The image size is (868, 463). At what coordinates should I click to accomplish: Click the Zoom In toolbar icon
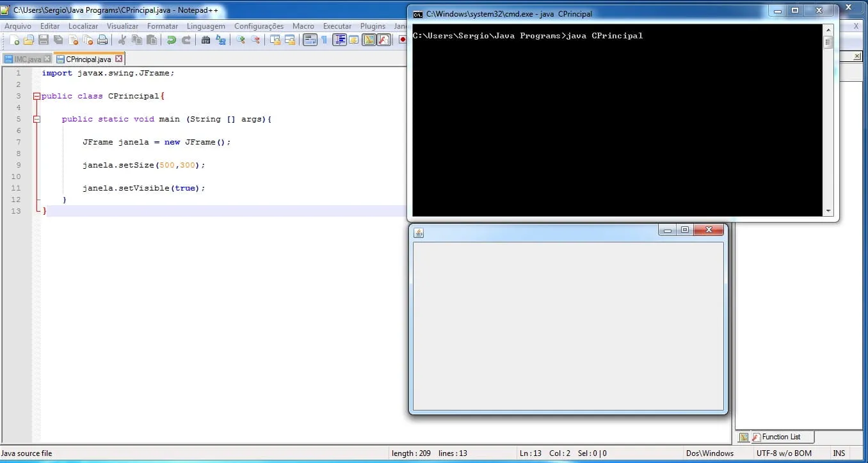pos(241,40)
